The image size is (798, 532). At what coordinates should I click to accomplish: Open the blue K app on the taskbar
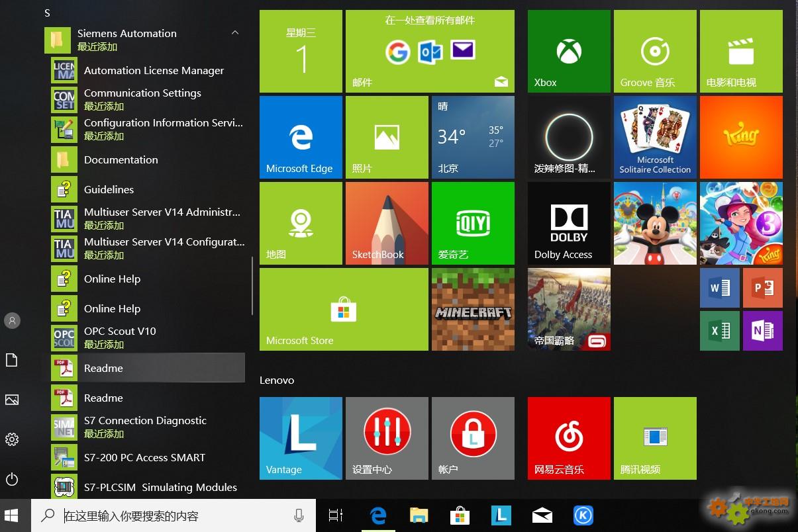[583, 515]
